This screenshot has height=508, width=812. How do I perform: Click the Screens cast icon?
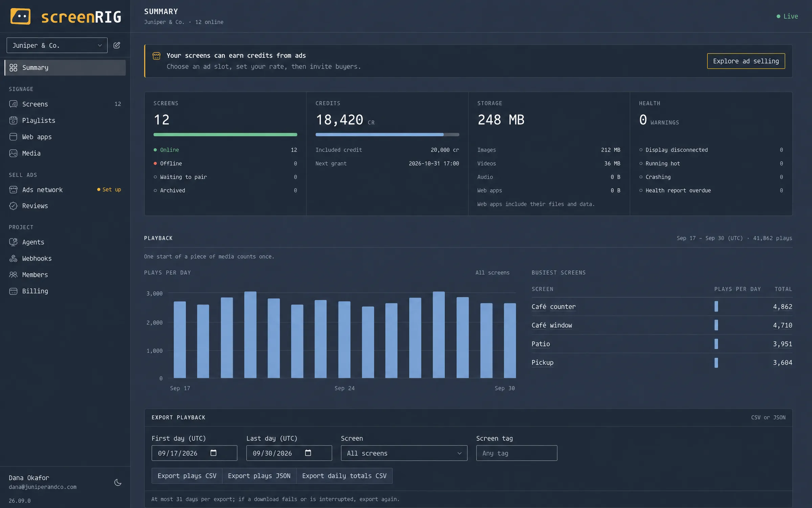coord(13,104)
